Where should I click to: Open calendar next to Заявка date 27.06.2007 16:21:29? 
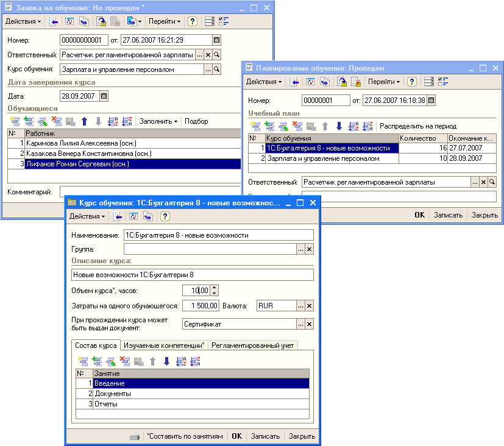(216, 40)
